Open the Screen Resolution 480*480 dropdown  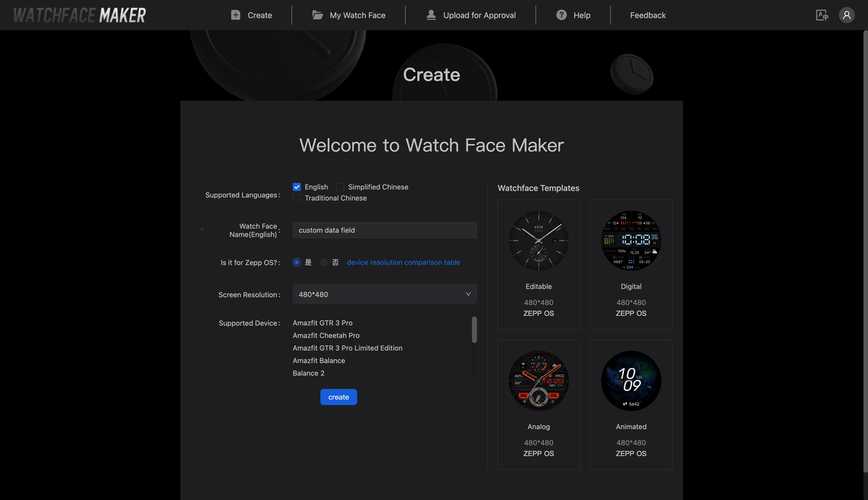pyautogui.click(x=384, y=294)
